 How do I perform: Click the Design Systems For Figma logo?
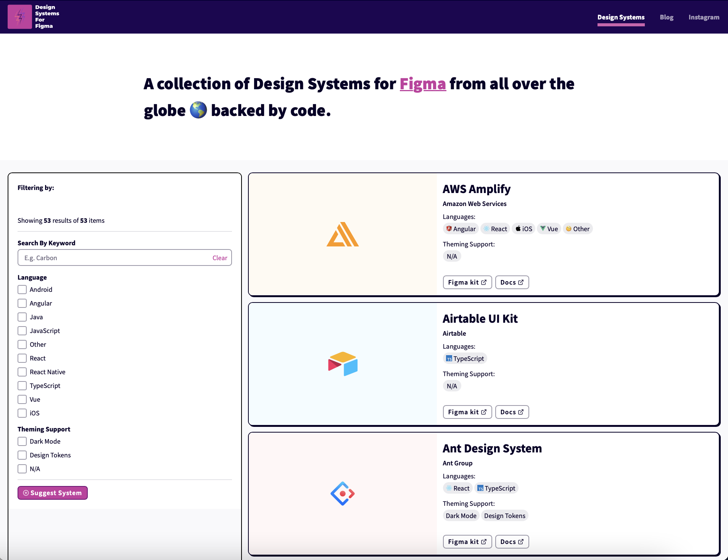tap(34, 17)
